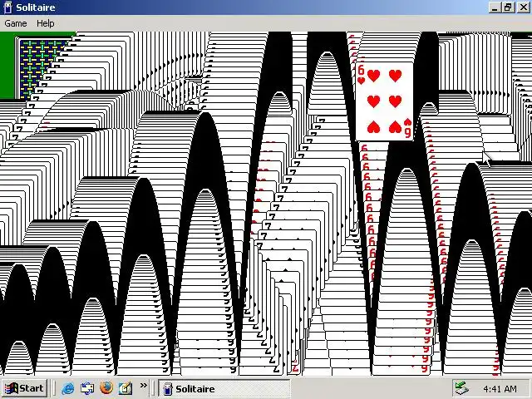
Task: Click the Show Desktop quick launch icon
Action: coord(87,388)
